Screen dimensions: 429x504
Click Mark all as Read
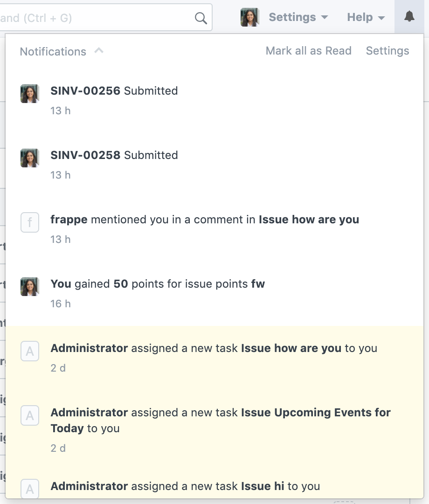pos(308,50)
